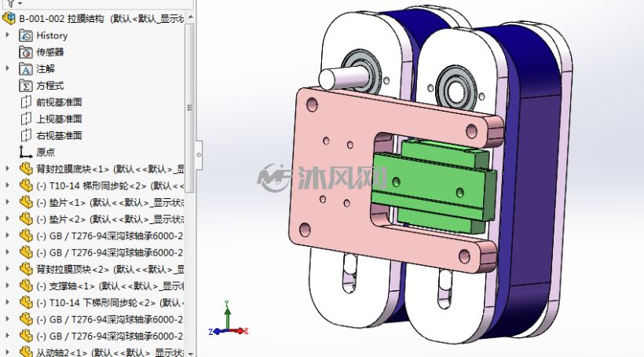Select the 右视基准面 plane icon
Screen dimensions: 644x357
pyautogui.click(x=26, y=135)
